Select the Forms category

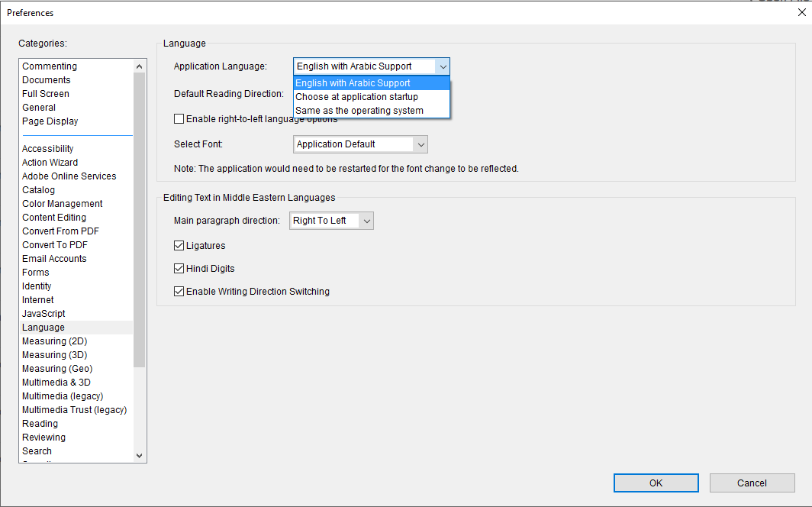point(35,272)
